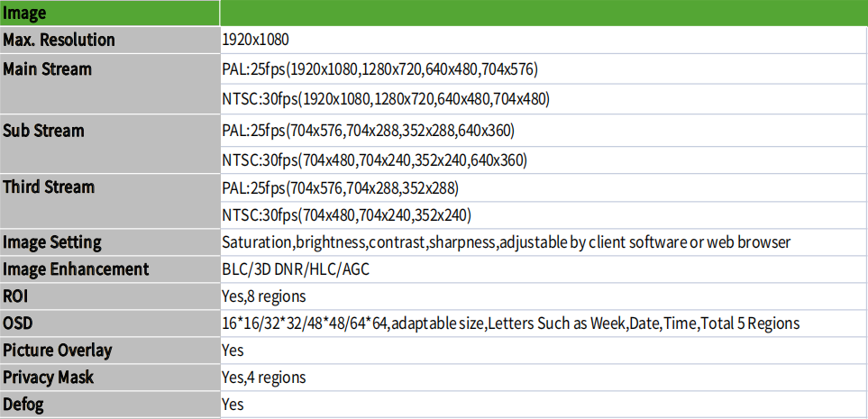The width and height of the screenshot is (868, 419).
Task: Select the Max. Resolution label cell
Action: pos(110,40)
